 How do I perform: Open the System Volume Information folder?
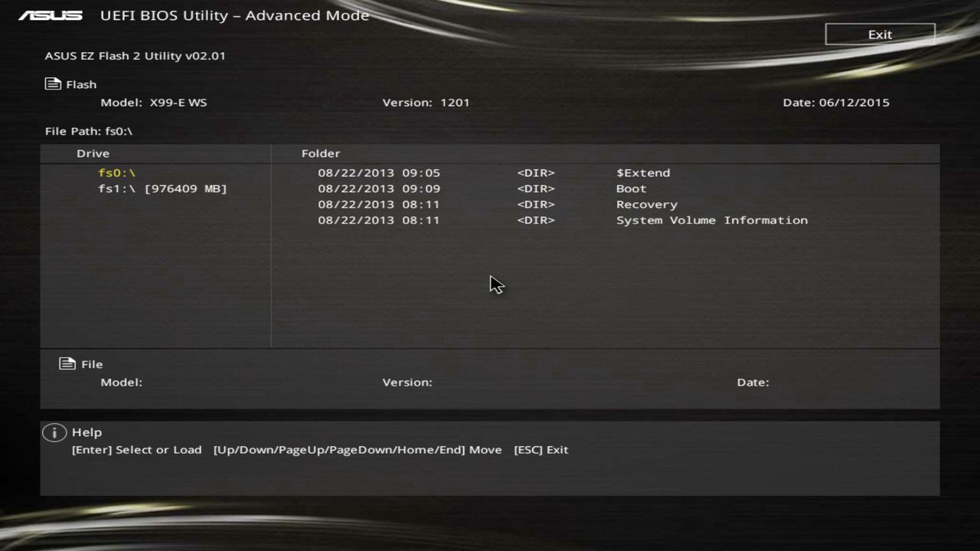point(712,220)
